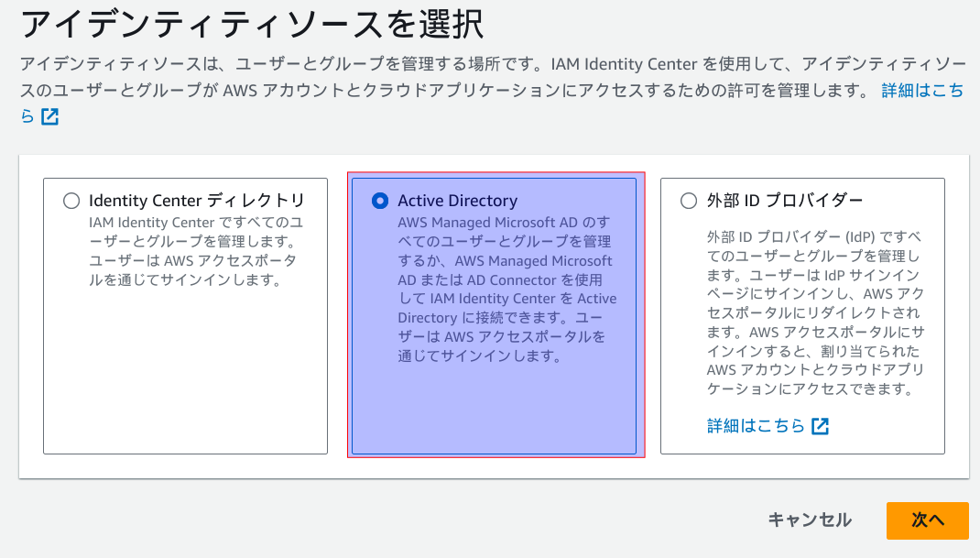Click the キャンセル button
Viewport: 980px width, 558px height.
(810, 520)
